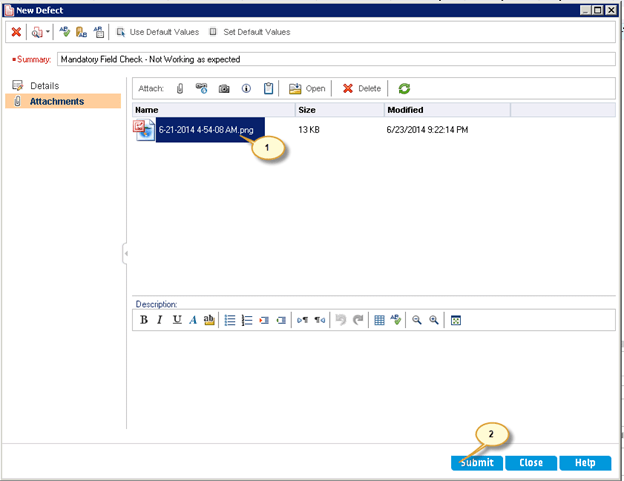
Task: Attach a file using the paperclip icon
Action: (180, 88)
